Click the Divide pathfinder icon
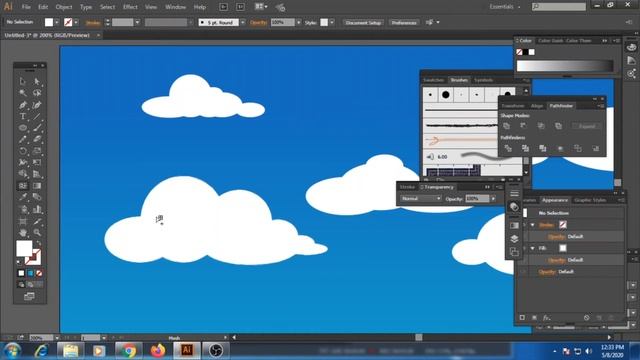The image size is (640, 360). [508, 149]
